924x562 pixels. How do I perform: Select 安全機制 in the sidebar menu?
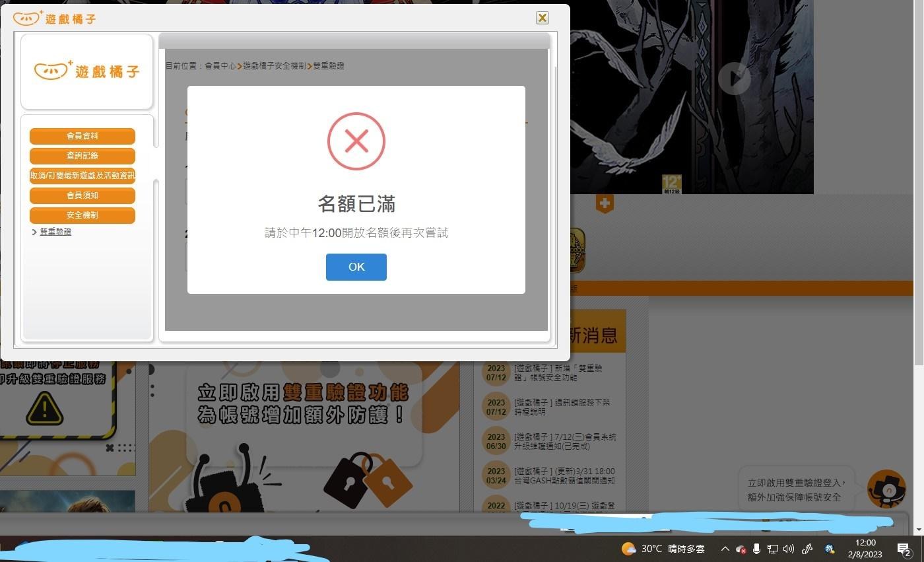click(82, 215)
